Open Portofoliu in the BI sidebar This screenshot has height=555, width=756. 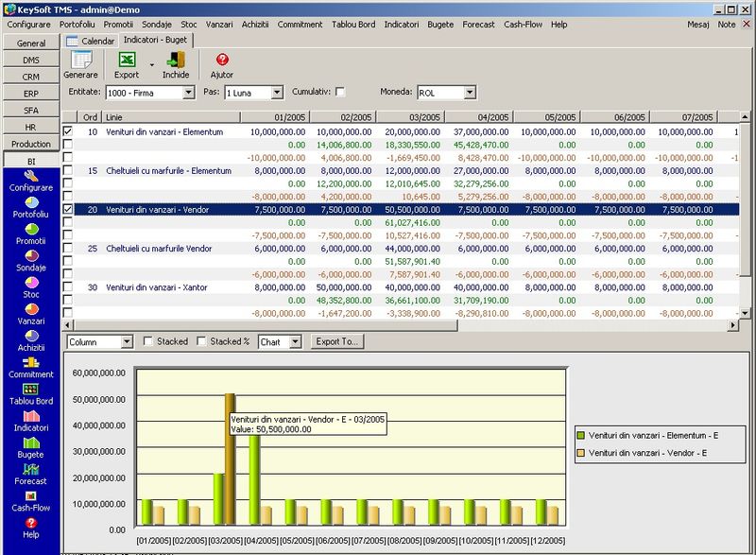tap(31, 208)
